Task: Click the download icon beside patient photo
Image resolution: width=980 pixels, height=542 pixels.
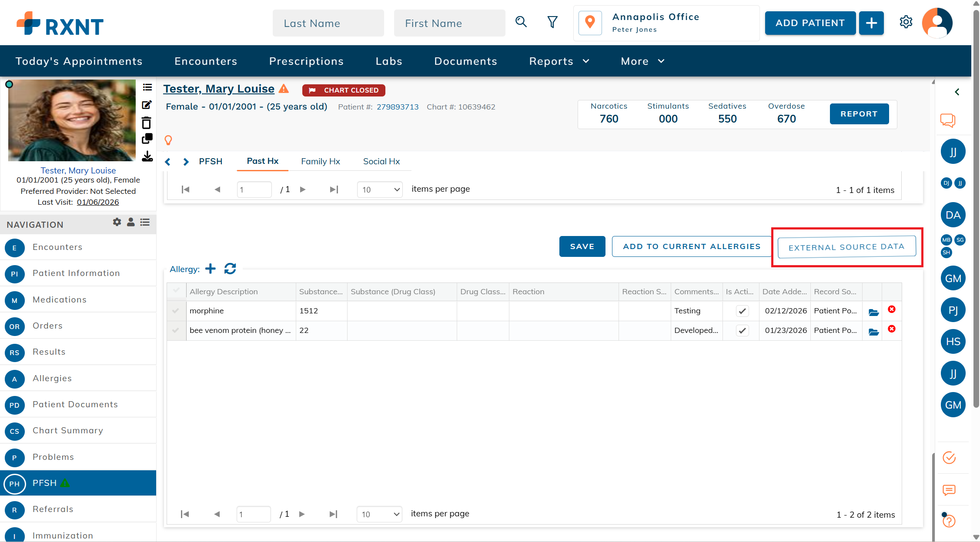Action: tap(147, 156)
